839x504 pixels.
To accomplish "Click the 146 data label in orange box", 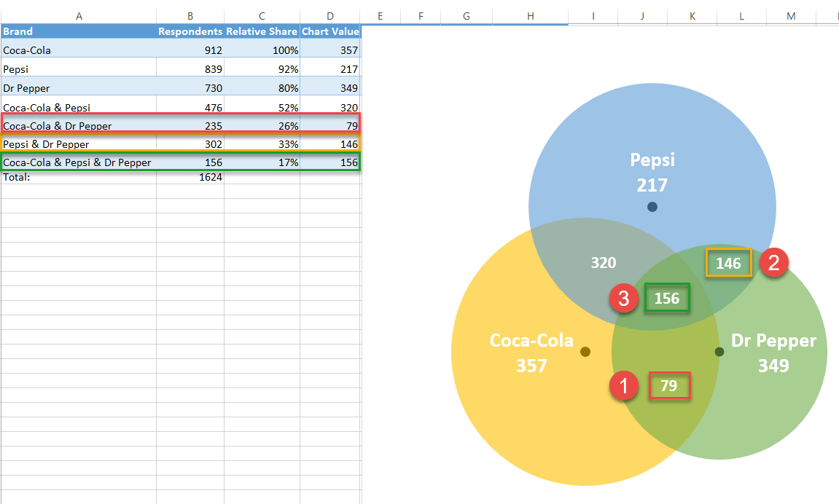I will pos(728,263).
